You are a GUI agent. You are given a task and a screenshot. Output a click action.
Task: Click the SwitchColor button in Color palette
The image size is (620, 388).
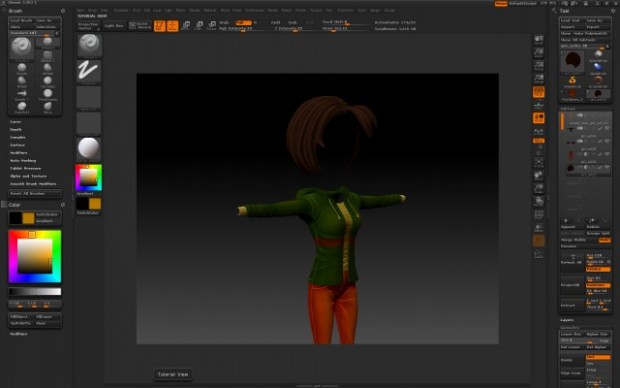[x=47, y=214]
